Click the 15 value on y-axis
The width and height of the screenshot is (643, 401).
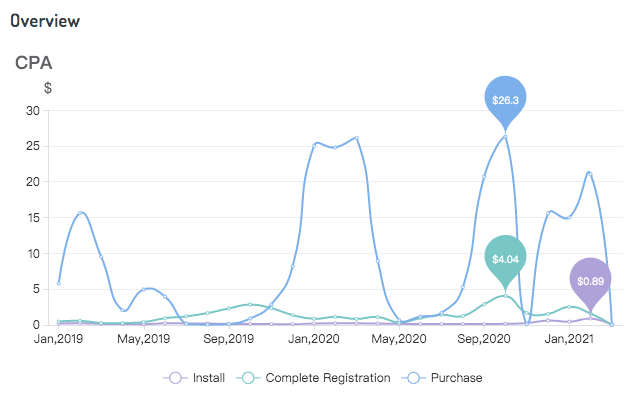33,217
